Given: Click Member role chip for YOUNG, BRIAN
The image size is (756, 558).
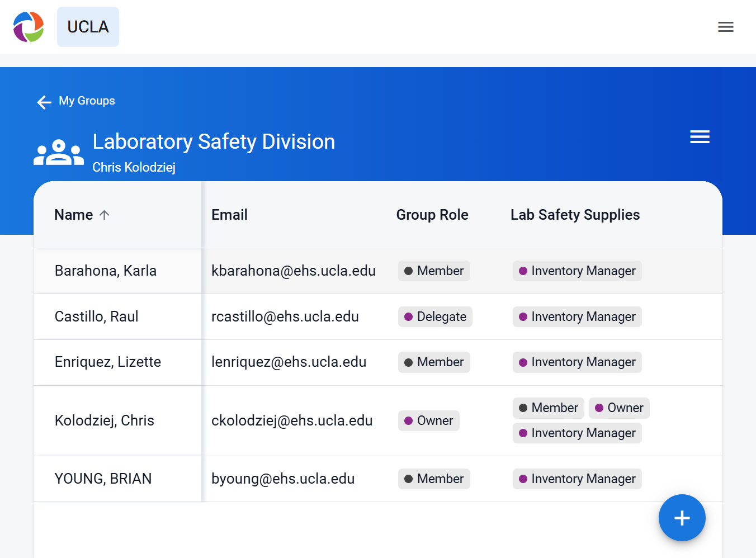Looking at the screenshot, I should pyautogui.click(x=434, y=479).
